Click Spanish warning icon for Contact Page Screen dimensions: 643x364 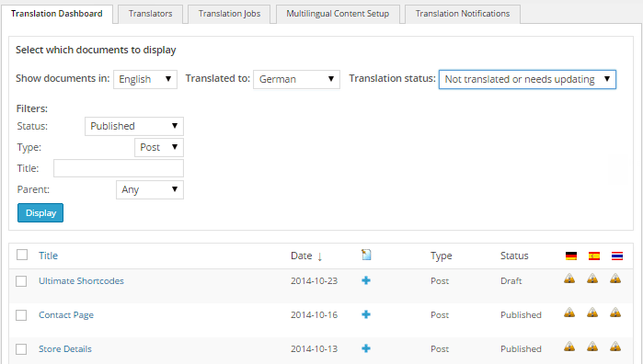click(592, 313)
